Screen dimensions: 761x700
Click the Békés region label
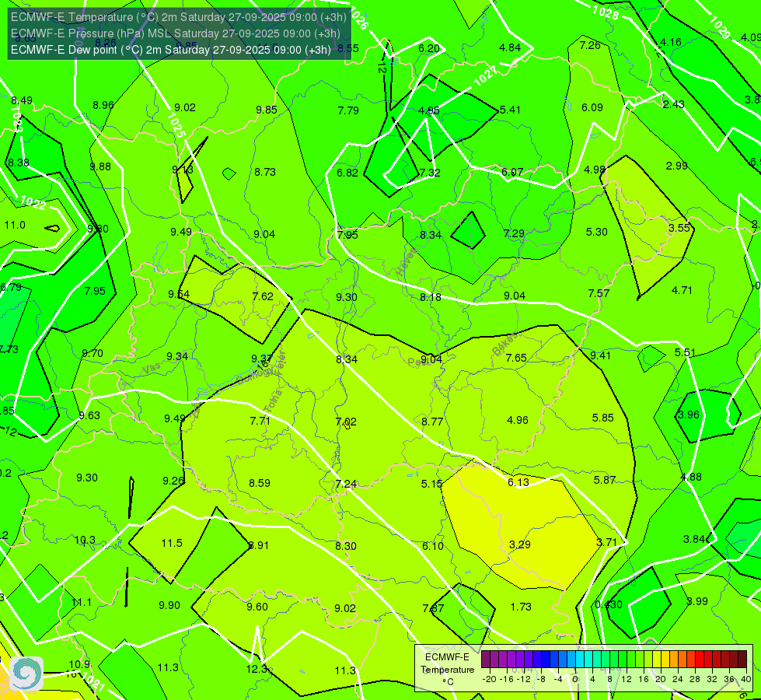504,344
